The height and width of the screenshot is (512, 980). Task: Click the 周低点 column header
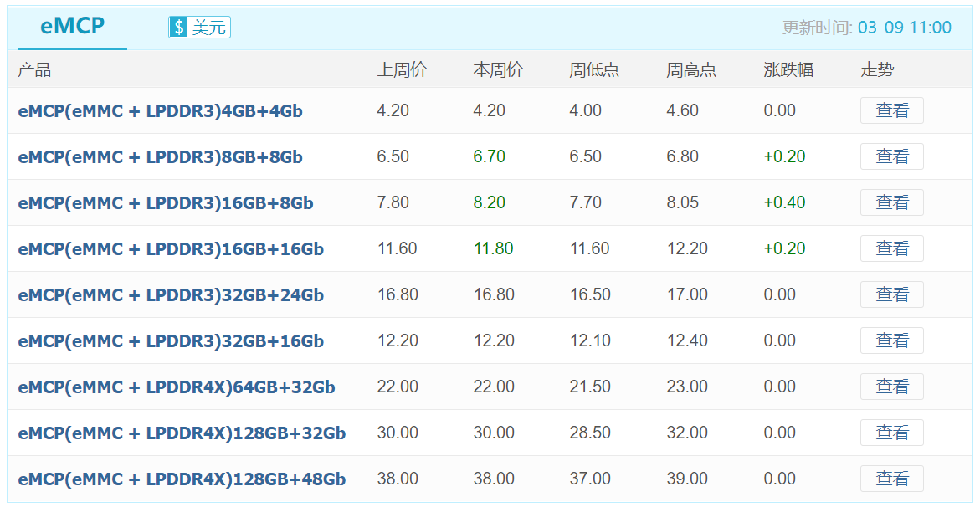coord(594,69)
